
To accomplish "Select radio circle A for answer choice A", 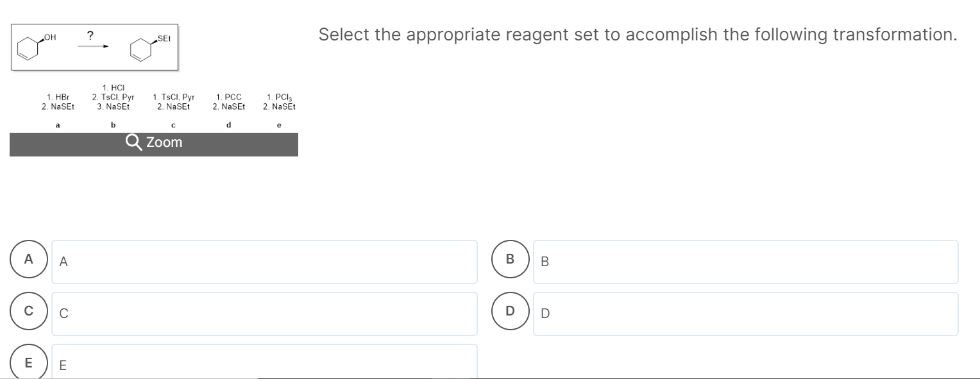I will click(x=28, y=259).
